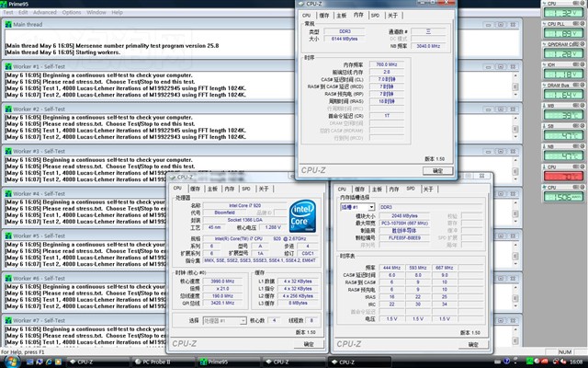Click the 6144 MBytes memory size value

pos(345,39)
